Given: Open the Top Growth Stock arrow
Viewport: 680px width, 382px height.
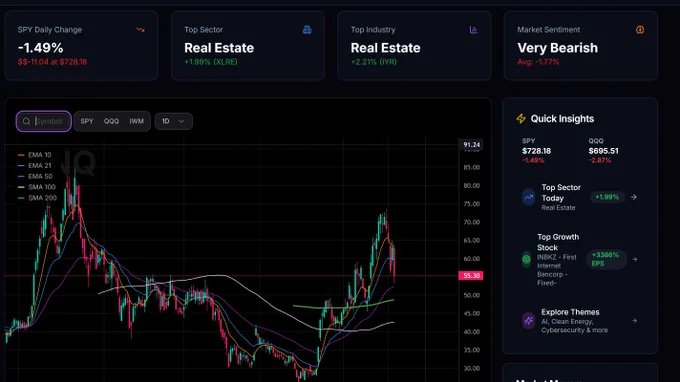Looking at the screenshot, I should click(x=634, y=259).
